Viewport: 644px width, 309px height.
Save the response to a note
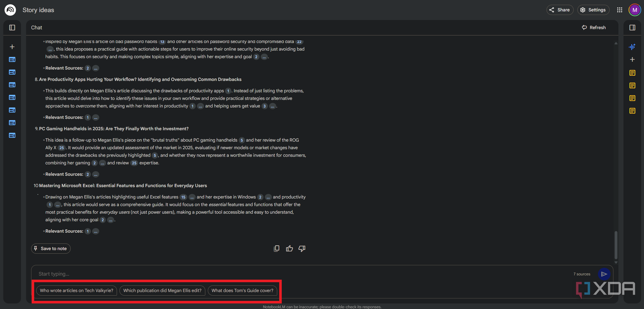[x=51, y=249]
